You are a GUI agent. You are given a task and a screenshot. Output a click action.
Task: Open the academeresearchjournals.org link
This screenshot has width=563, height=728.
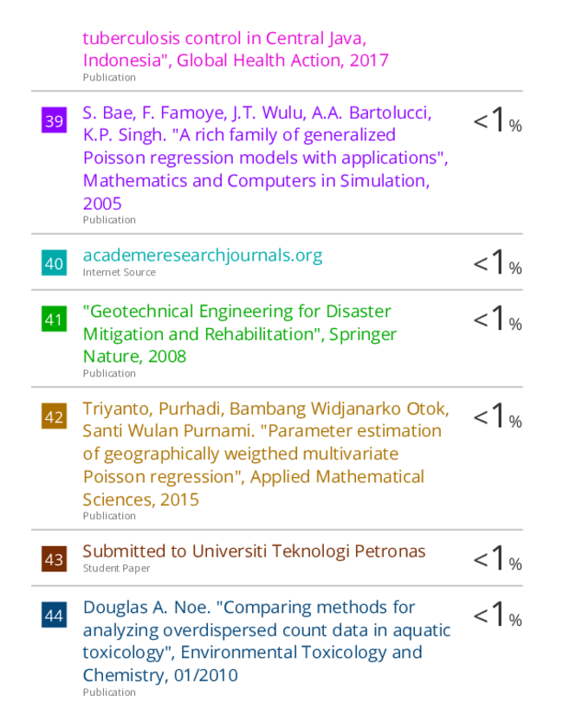click(203, 255)
